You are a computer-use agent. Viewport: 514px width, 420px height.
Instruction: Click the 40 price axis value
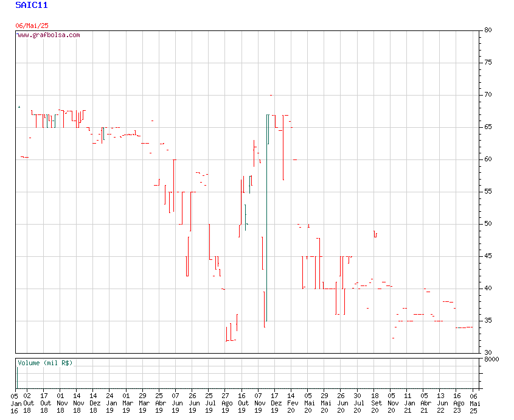[488, 288]
